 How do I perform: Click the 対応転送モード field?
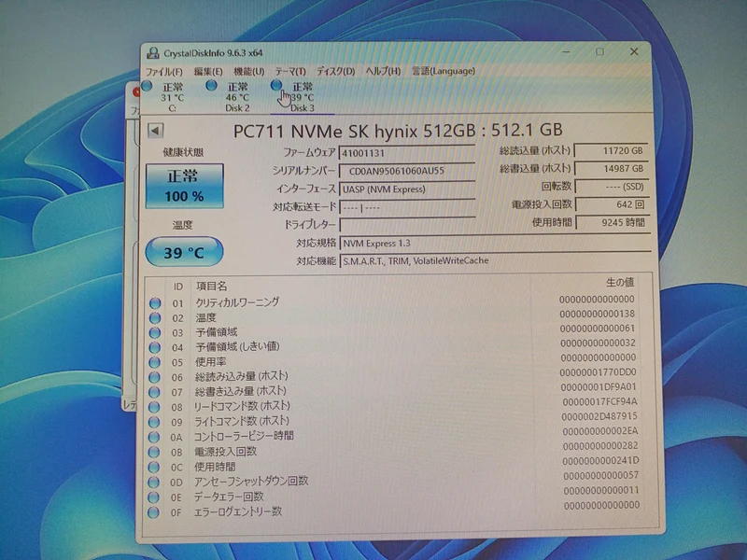point(407,207)
